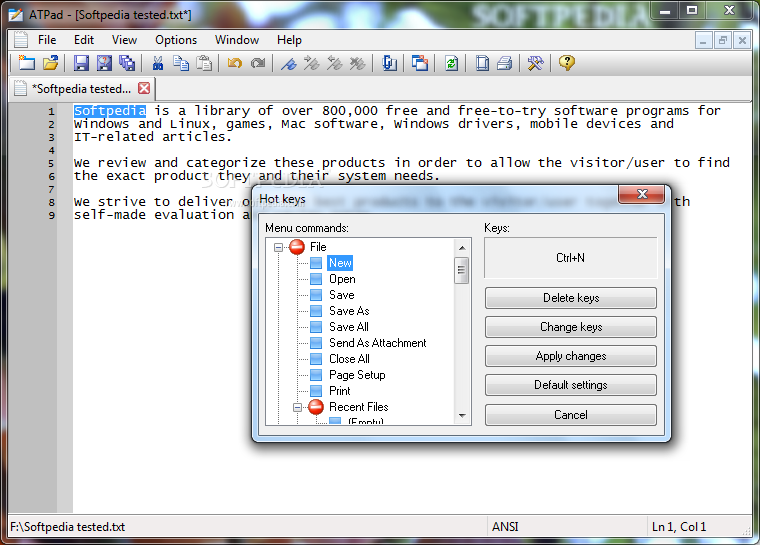
Task: Close the Softpedia tested tab with red X
Action: point(144,88)
